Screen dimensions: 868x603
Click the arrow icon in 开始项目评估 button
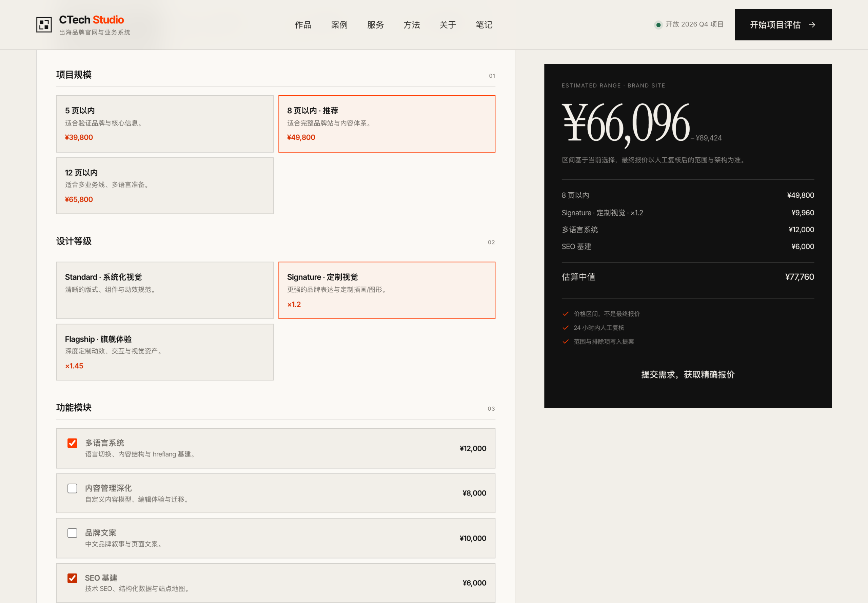point(812,25)
